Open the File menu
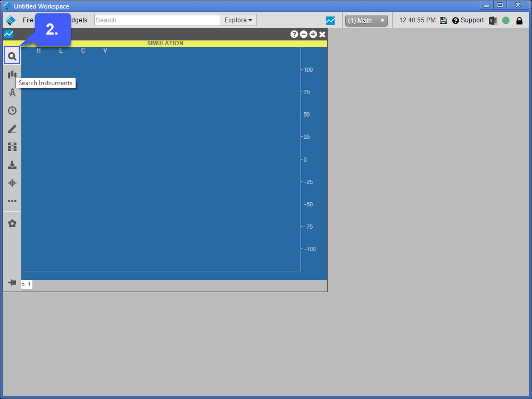 [x=28, y=20]
